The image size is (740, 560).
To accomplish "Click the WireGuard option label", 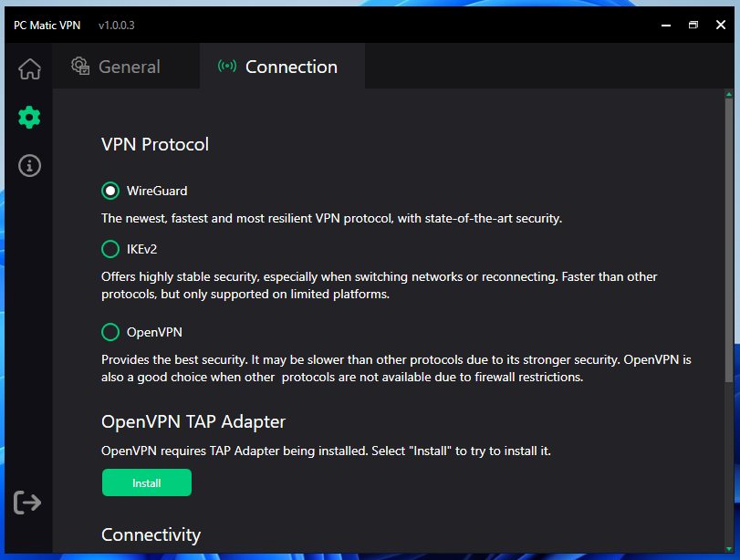I will pyautogui.click(x=157, y=191).
